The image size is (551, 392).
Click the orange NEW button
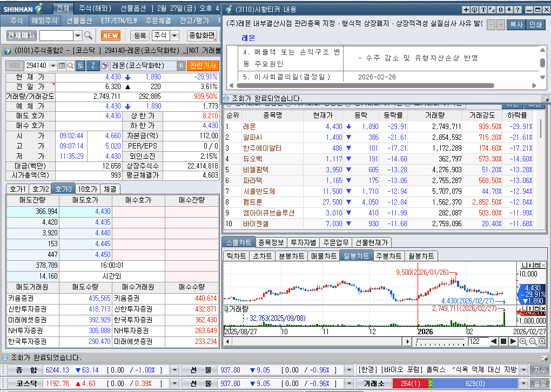point(111,36)
